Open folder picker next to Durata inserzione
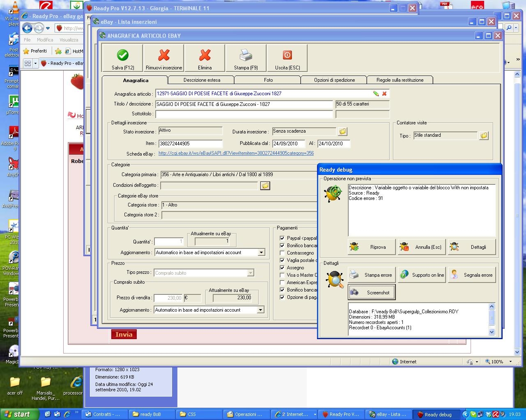Image resolution: width=526 pixels, height=420 pixels. pyautogui.click(x=342, y=131)
